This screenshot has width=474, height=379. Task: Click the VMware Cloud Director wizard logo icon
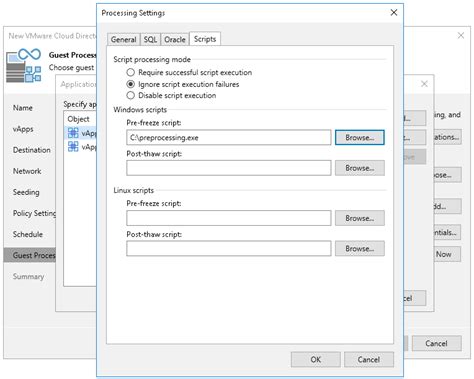click(24, 65)
